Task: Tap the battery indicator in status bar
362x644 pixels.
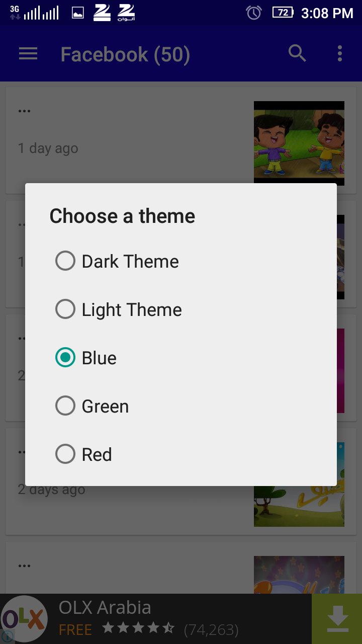Action: (x=283, y=13)
